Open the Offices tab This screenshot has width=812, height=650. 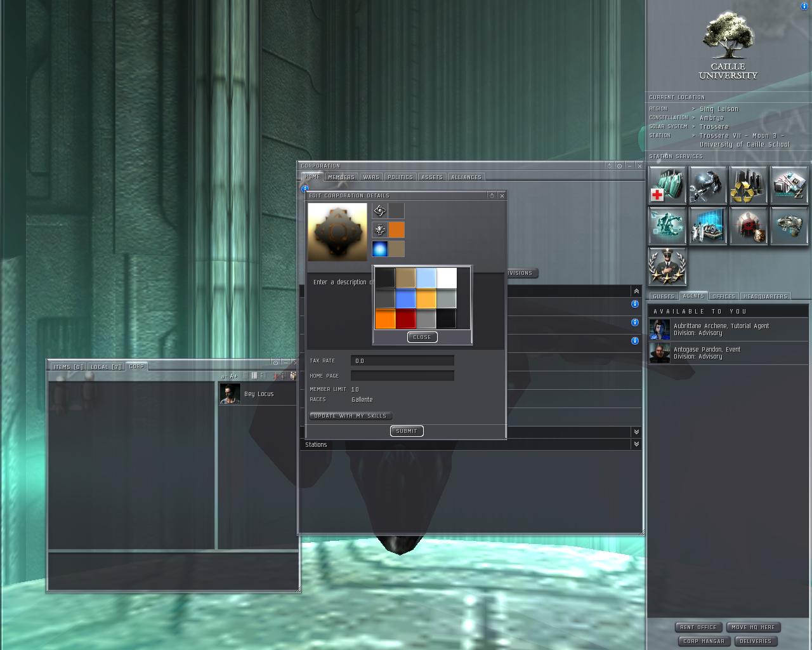(x=724, y=296)
